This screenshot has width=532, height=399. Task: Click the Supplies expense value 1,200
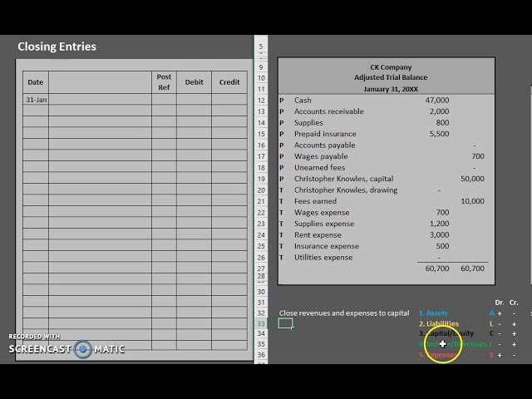(x=439, y=224)
